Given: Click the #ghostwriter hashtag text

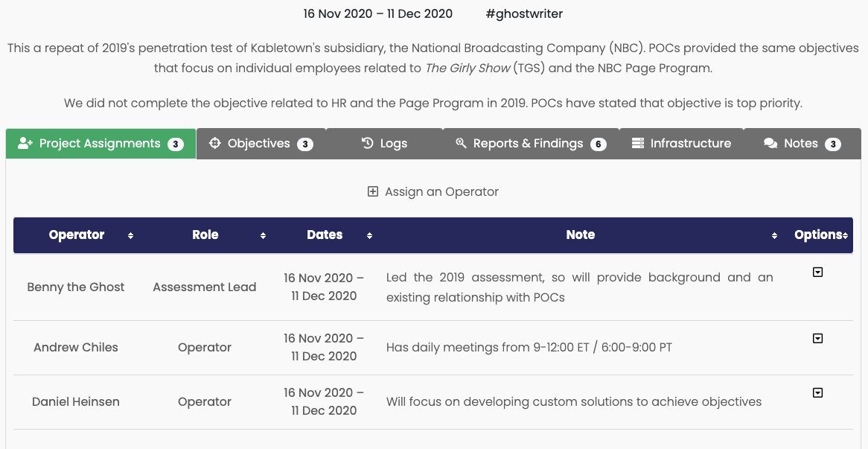Looking at the screenshot, I should click(x=523, y=13).
